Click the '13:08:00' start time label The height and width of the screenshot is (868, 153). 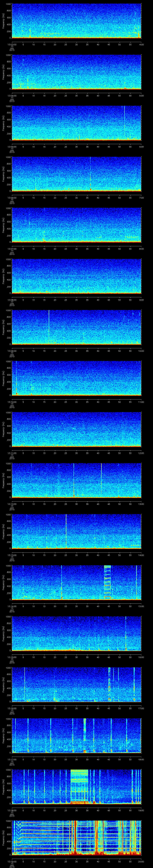(12, 300)
